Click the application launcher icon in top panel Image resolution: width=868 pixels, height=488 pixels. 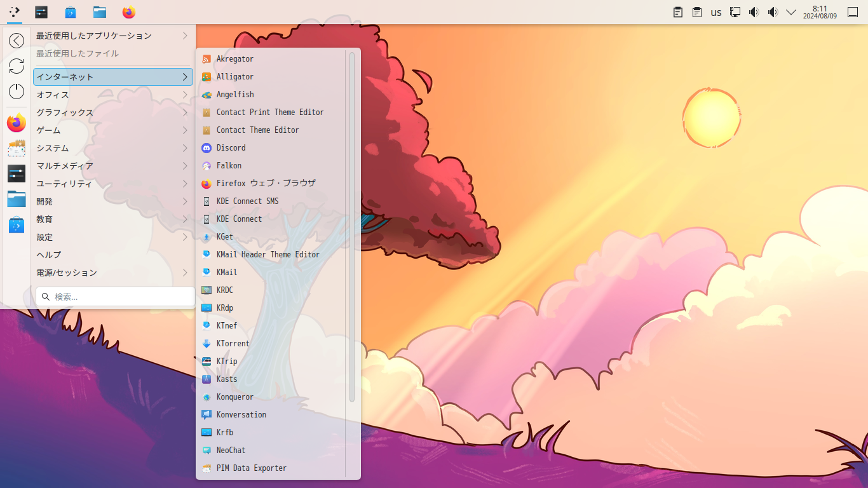click(x=14, y=12)
